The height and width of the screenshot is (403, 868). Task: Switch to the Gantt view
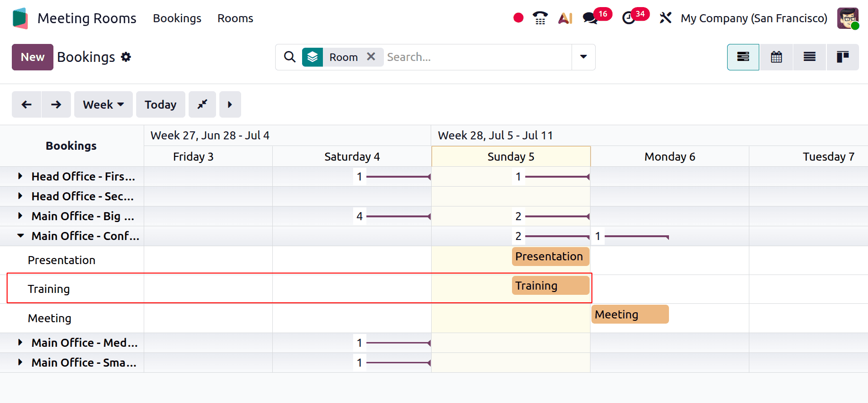[743, 57]
